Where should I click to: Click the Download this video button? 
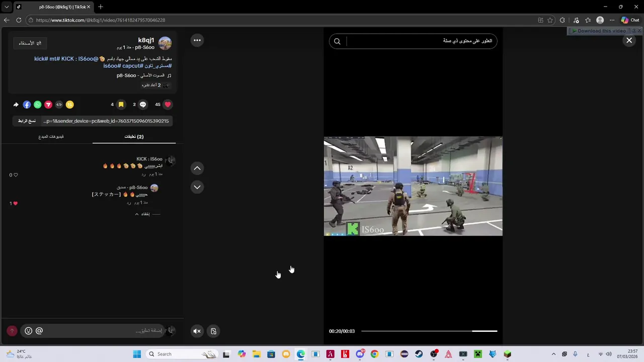[599, 31]
